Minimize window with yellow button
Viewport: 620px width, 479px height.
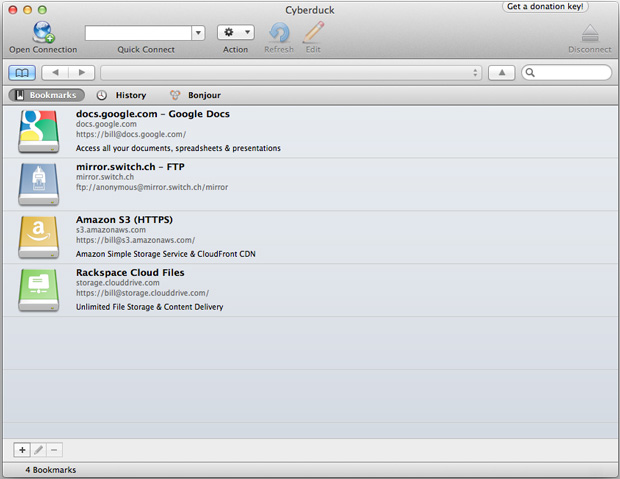[27, 10]
